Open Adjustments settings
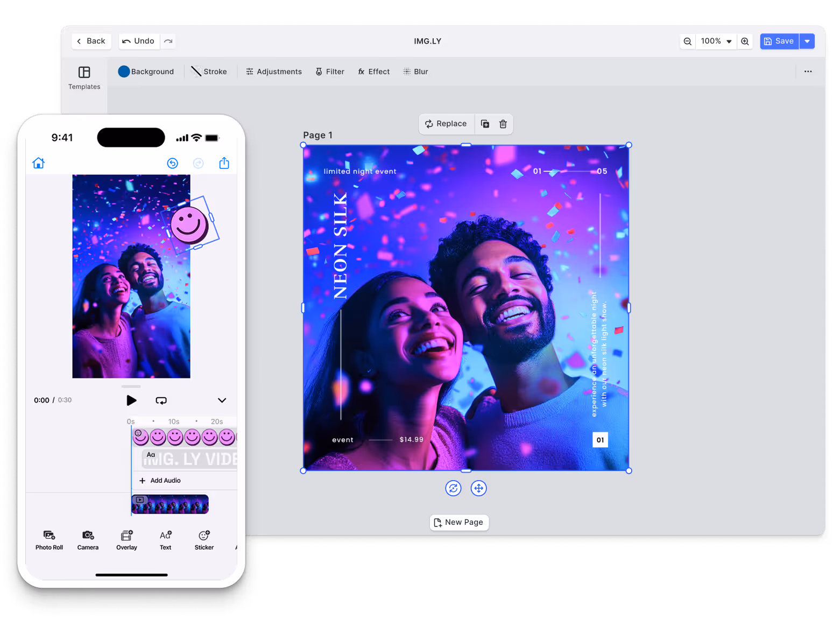Image resolution: width=840 pixels, height=619 pixels. pos(274,72)
